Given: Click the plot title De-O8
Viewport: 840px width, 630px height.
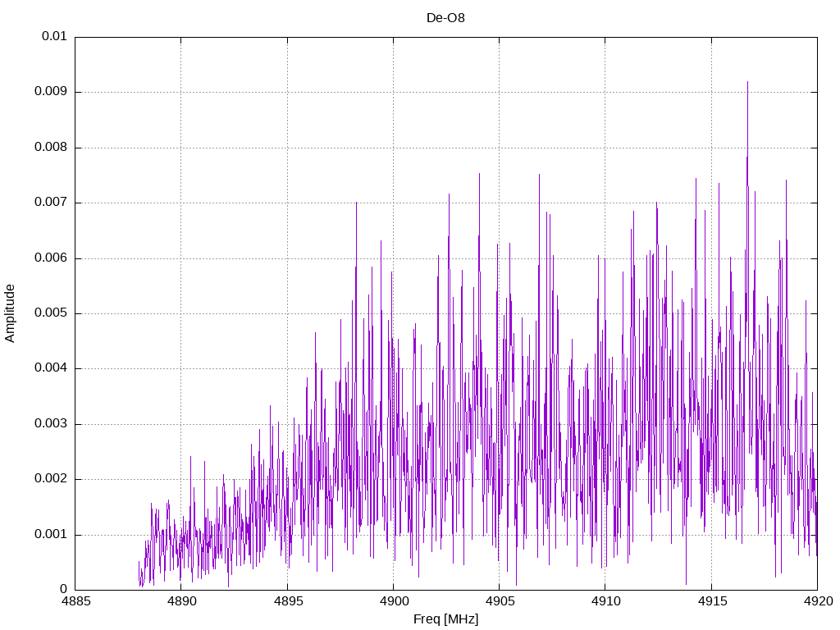Looking at the screenshot, I should pyautogui.click(x=445, y=18).
